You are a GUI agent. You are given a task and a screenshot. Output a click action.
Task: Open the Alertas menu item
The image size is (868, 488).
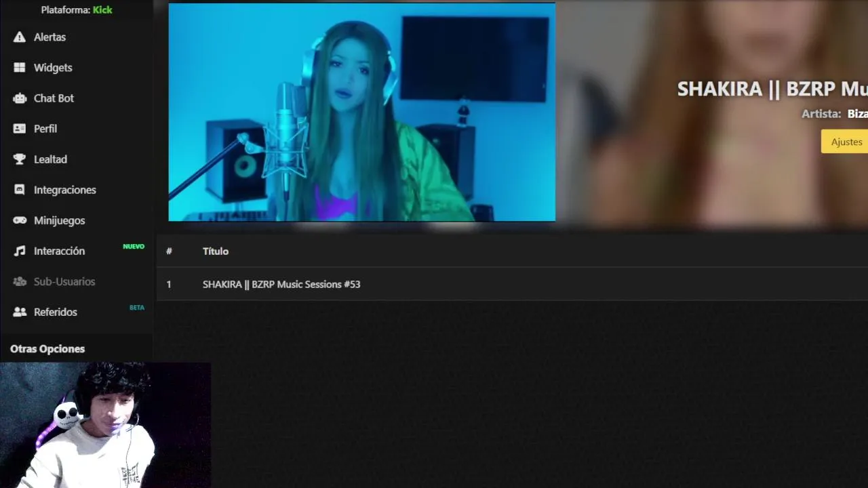(x=50, y=37)
